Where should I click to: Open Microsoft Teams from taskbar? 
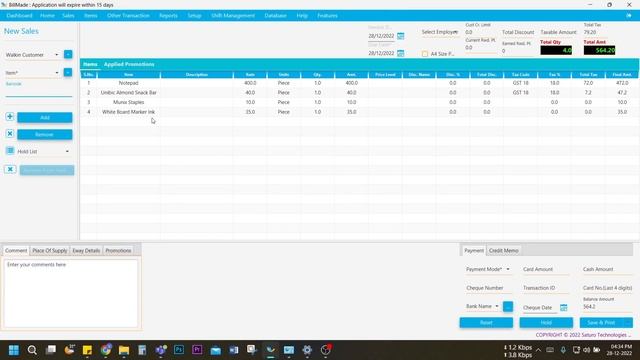coord(161,350)
